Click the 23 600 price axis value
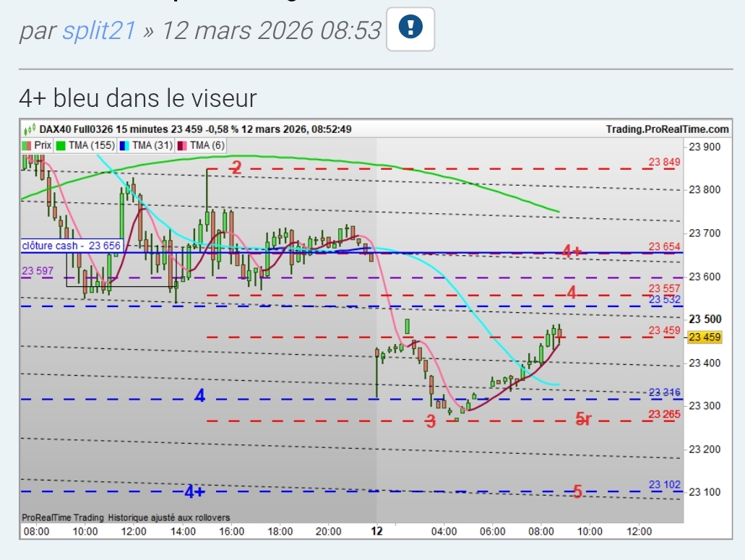This screenshot has height=560, width=745. click(705, 277)
